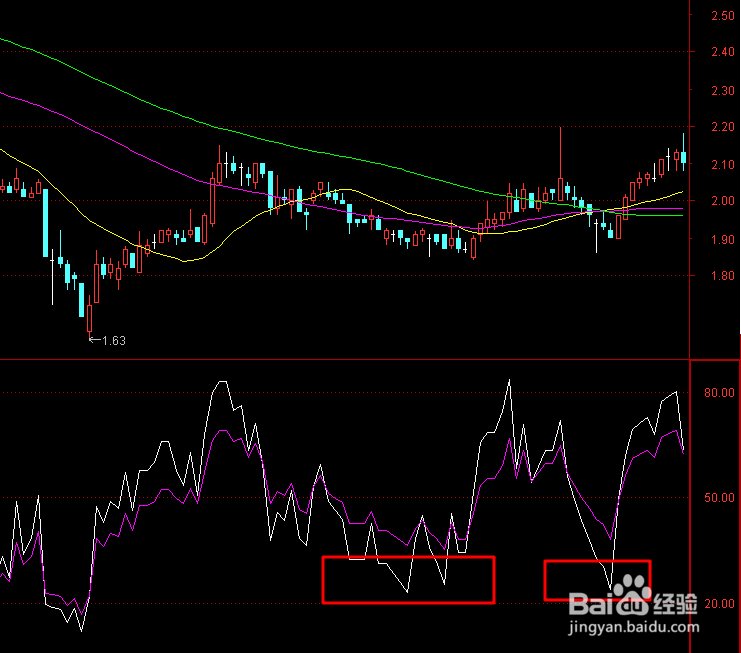Select the red candlestick at the 1.63 low

(90, 318)
